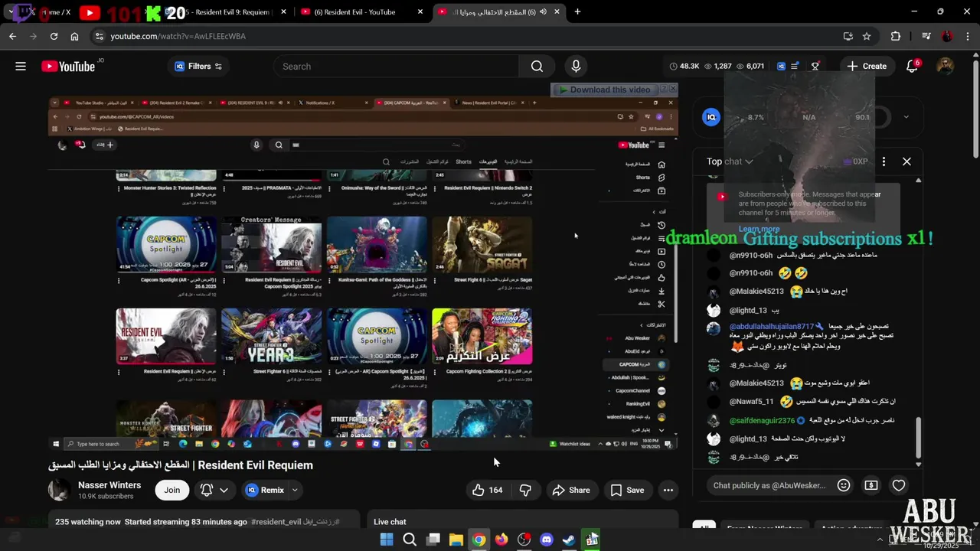Click Chrome back arrow

[12, 36]
